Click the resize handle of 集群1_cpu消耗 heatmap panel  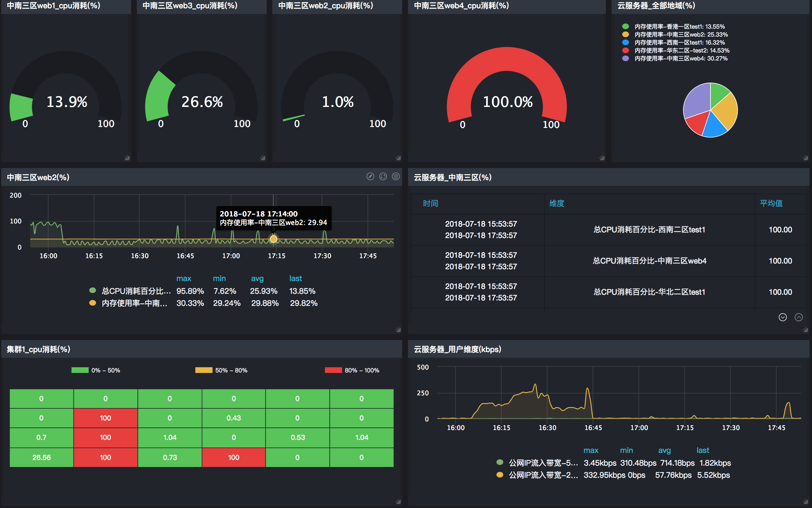(398, 502)
